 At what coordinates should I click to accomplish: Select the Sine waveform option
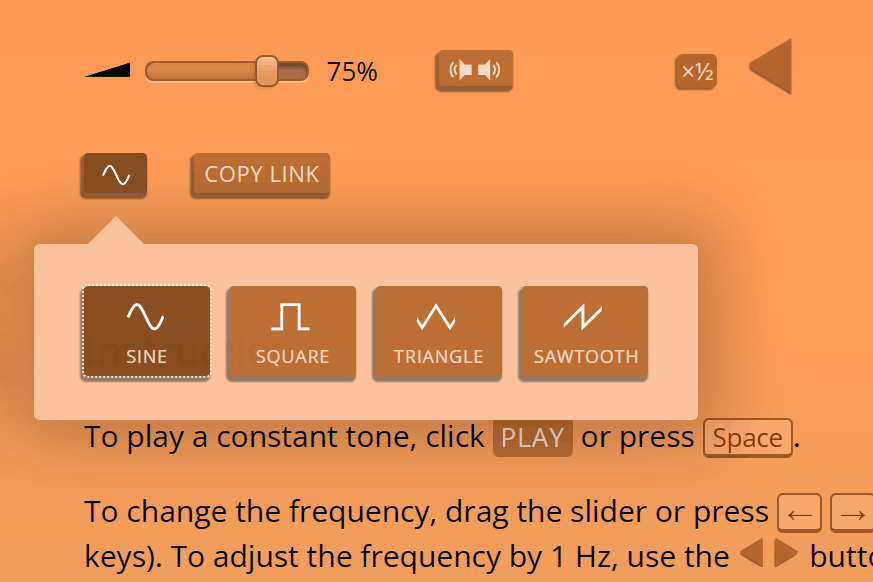click(146, 332)
